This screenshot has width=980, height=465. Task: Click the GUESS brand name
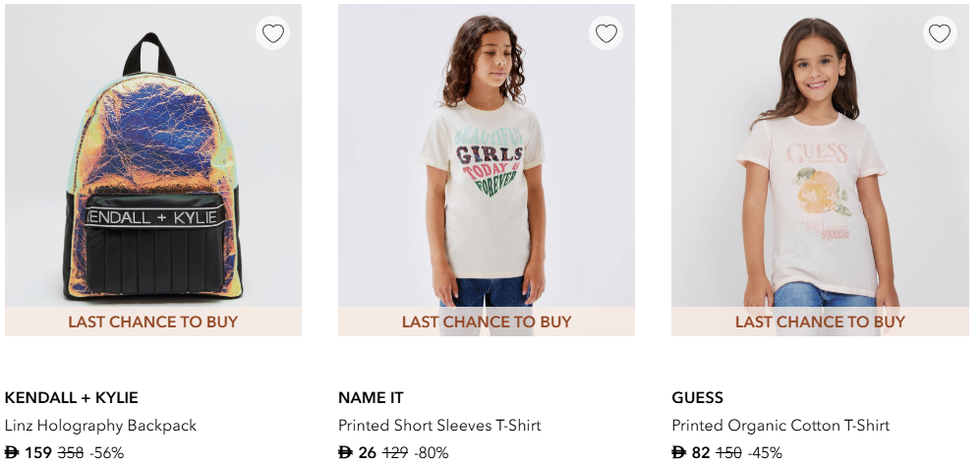point(697,398)
